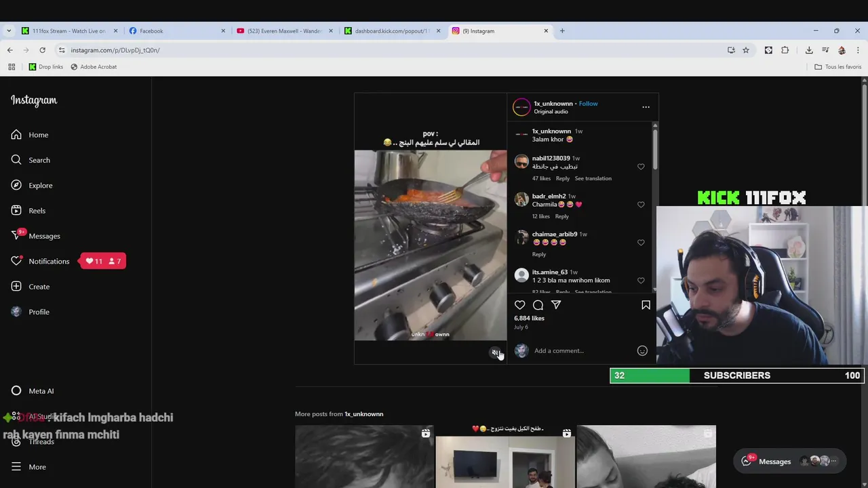Viewport: 868px width, 488px height.
Task: Open Drop links bookmark
Action: point(45,67)
